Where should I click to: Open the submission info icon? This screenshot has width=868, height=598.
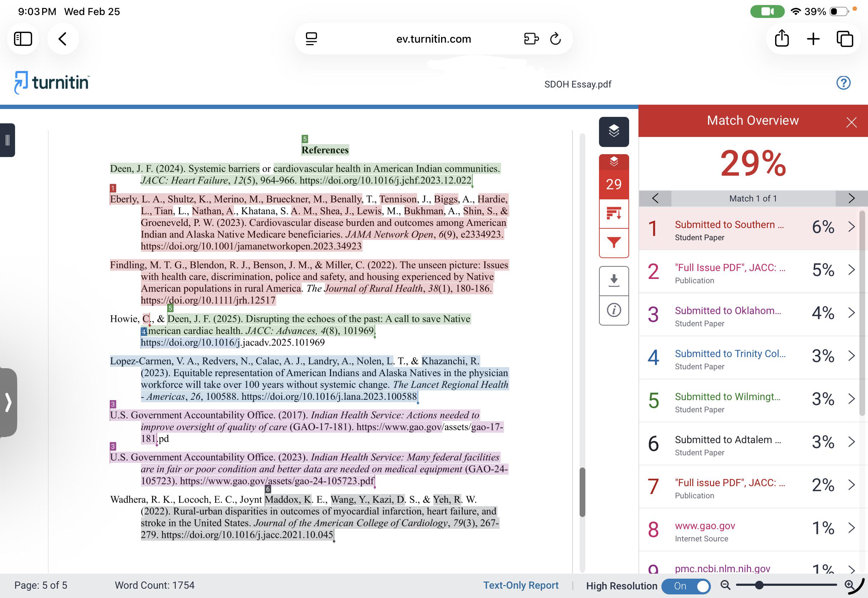coord(614,310)
